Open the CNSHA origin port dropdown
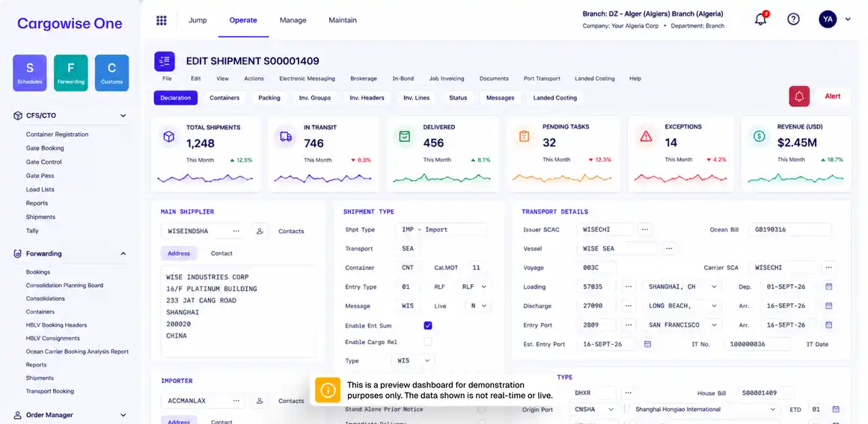This screenshot has height=424, width=868. point(594,409)
